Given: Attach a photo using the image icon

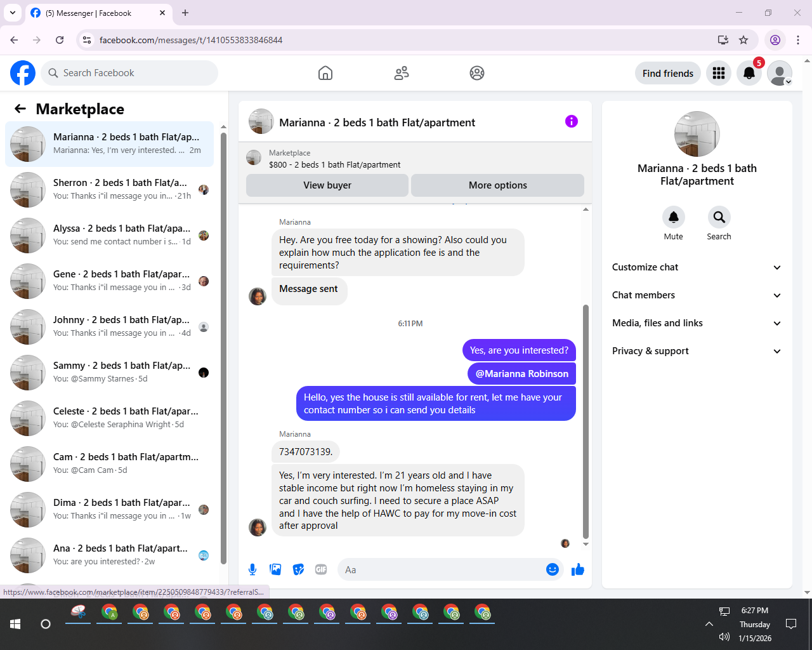Looking at the screenshot, I should click(275, 569).
